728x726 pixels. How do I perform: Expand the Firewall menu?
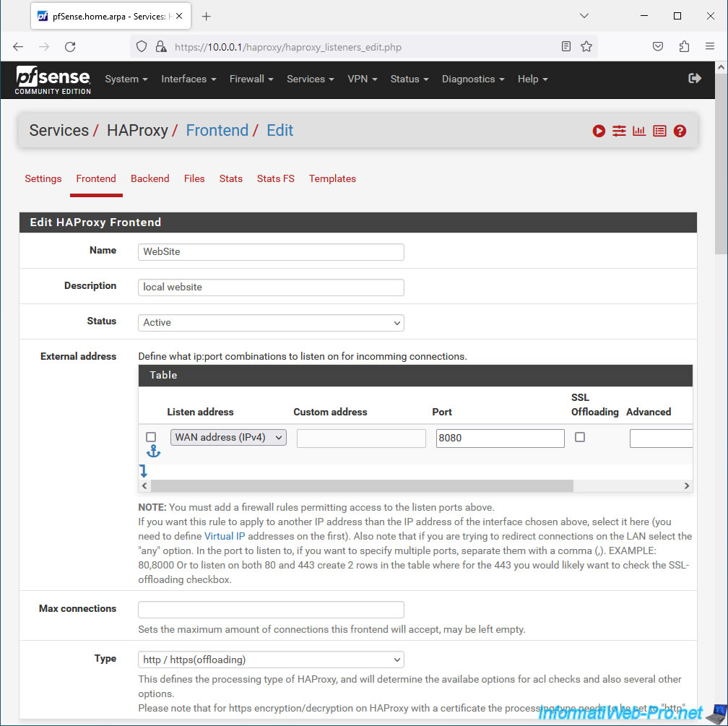tap(251, 79)
